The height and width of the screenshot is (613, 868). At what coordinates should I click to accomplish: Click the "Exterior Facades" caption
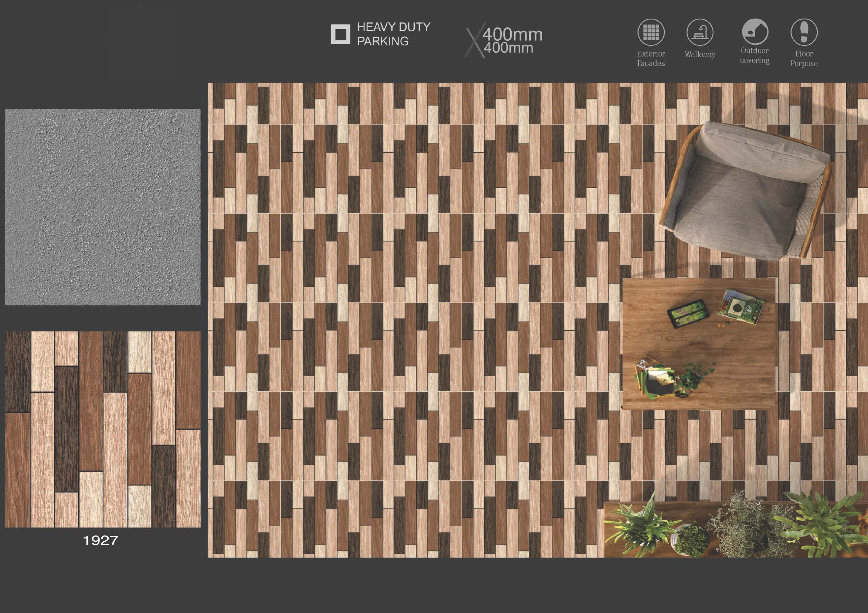[651, 58]
